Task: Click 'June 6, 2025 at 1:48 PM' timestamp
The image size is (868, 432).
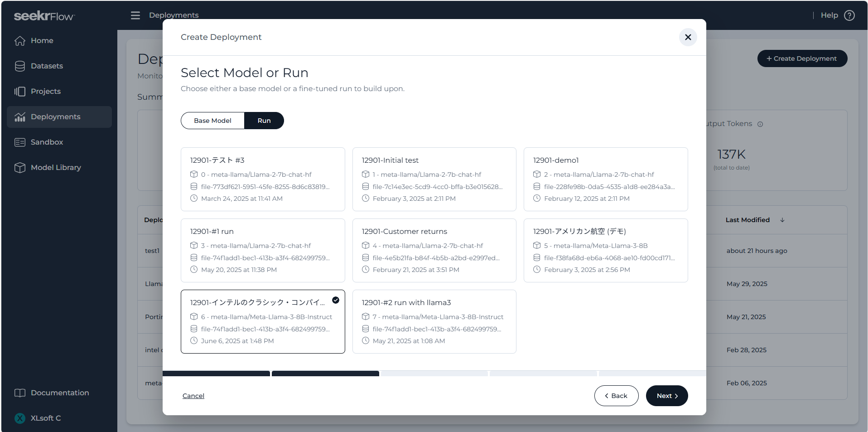Action: pos(237,341)
